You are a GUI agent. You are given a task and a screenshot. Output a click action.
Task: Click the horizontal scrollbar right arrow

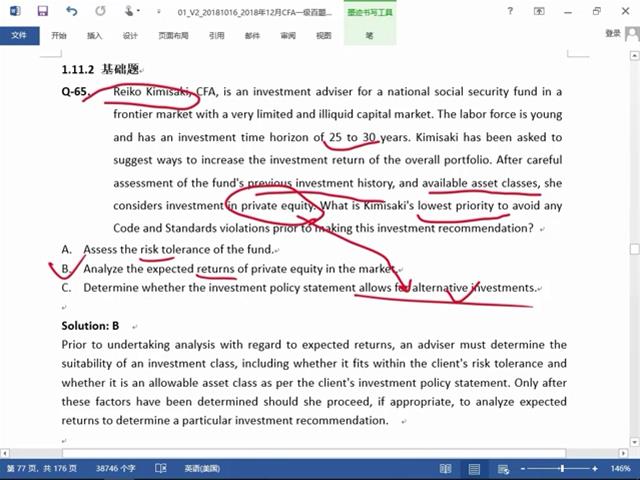(x=623, y=453)
